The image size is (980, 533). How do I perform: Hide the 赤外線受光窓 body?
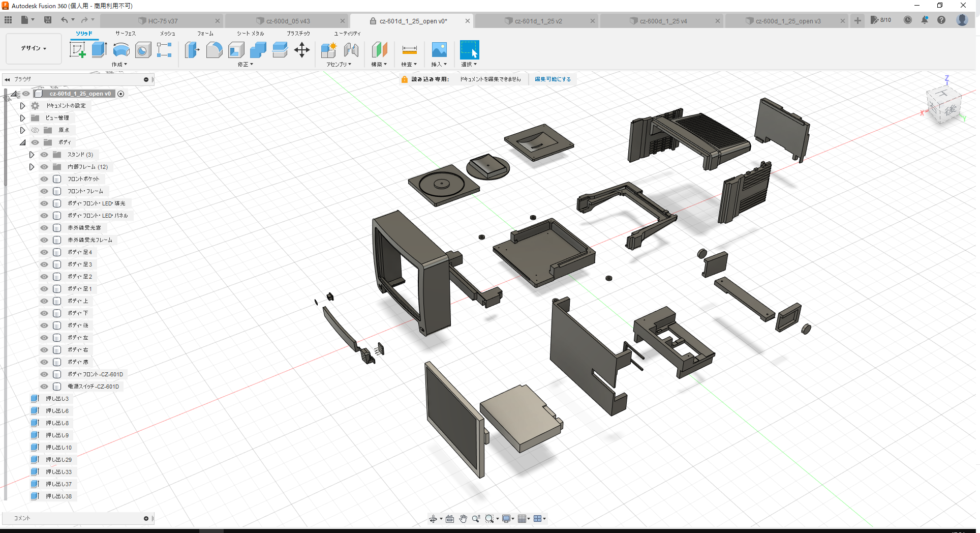[x=44, y=227]
